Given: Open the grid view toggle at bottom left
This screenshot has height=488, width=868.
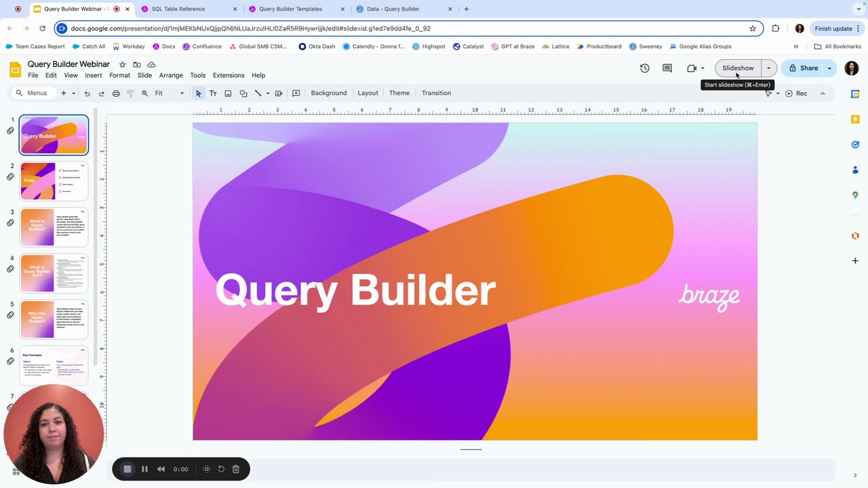Looking at the screenshot, I should pos(16,471).
